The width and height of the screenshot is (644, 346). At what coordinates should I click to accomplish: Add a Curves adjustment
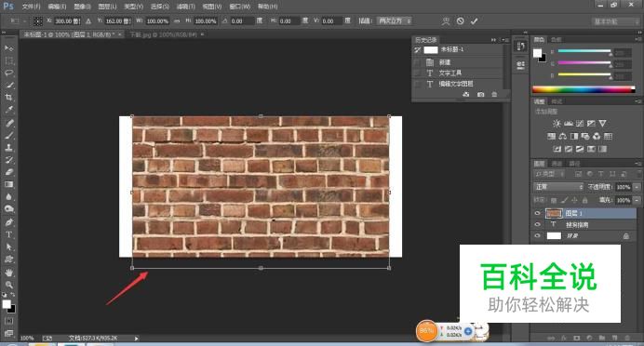point(580,123)
